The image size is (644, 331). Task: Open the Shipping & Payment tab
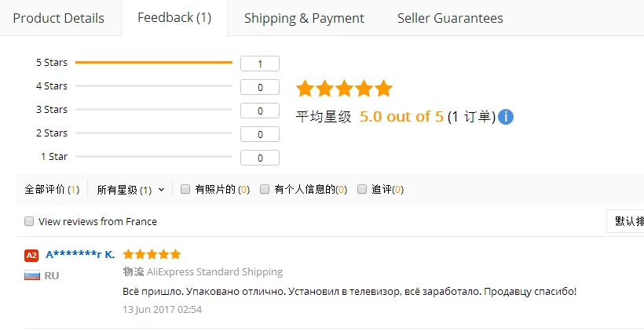point(304,19)
